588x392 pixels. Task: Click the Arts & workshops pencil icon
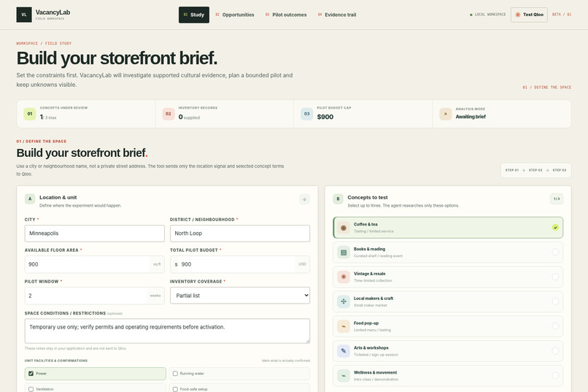344,351
